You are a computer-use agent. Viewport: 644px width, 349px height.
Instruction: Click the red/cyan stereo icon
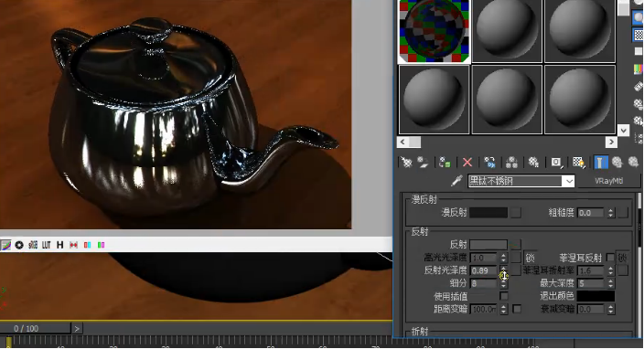[87, 245]
